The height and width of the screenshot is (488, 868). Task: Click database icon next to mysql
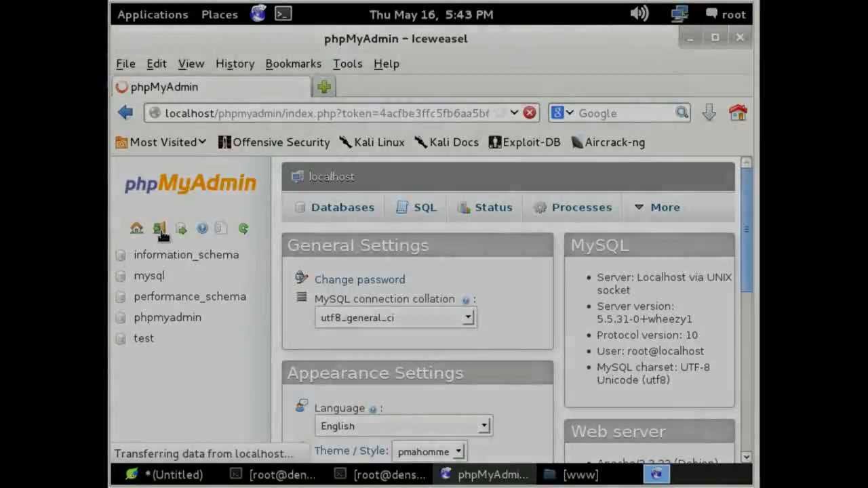pos(121,276)
